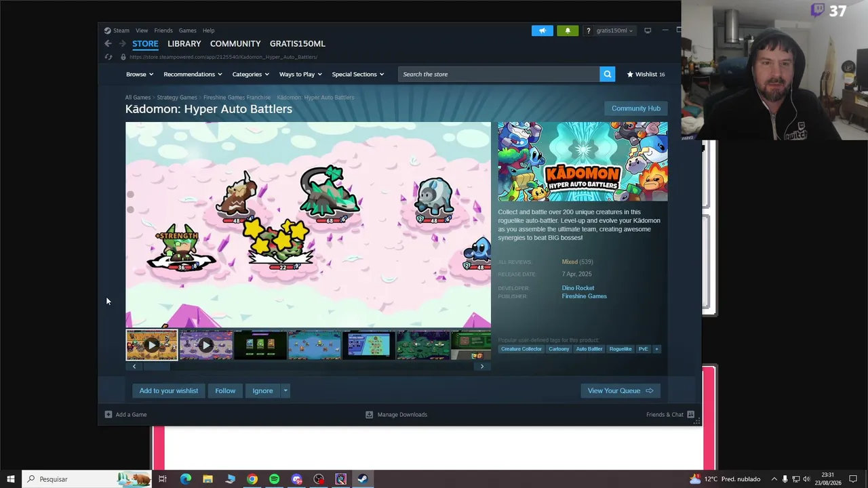Click the Community Hub button
The width and height of the screenshot is (868, 488).
(636, 108)
